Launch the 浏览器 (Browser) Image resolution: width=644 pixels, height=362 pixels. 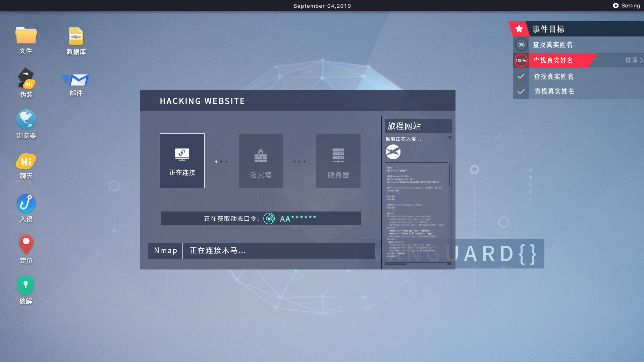tap(26, 120)
